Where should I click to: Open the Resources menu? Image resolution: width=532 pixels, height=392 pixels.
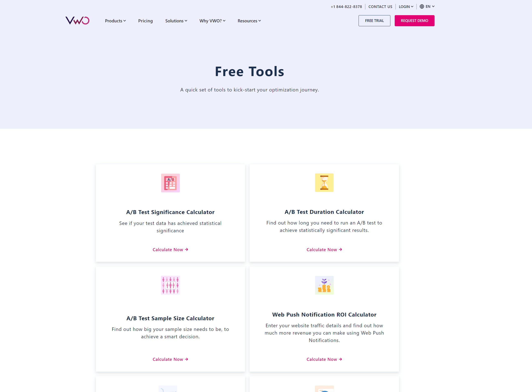point(249,21)
